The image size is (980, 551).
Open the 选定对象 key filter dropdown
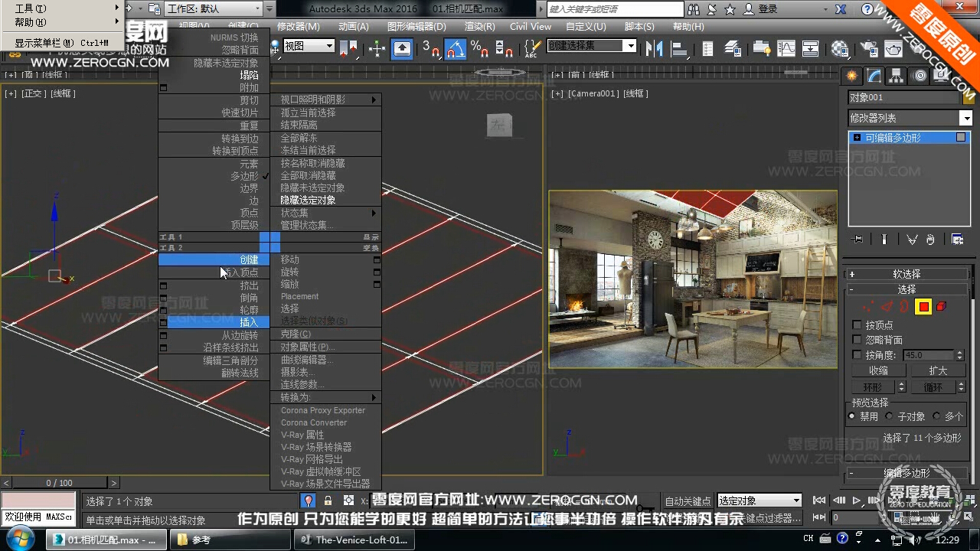759,500
